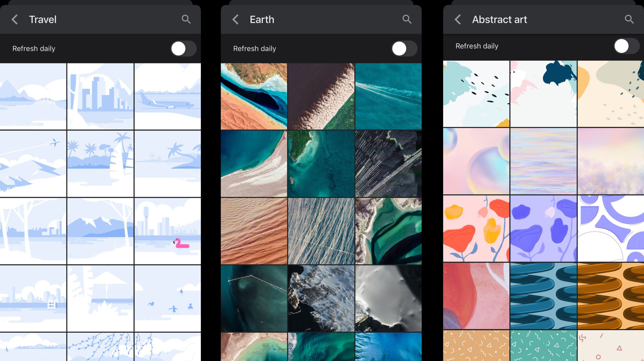644x361 pixels.
Task: Switch Refresh daily for Abstract art
Action: [626, 46]
